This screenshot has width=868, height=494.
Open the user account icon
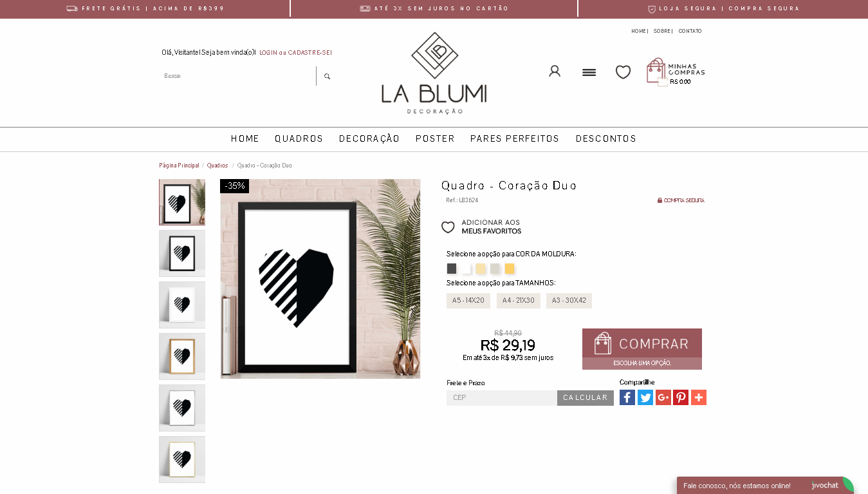pyautogui.click(x=555, y=71)
